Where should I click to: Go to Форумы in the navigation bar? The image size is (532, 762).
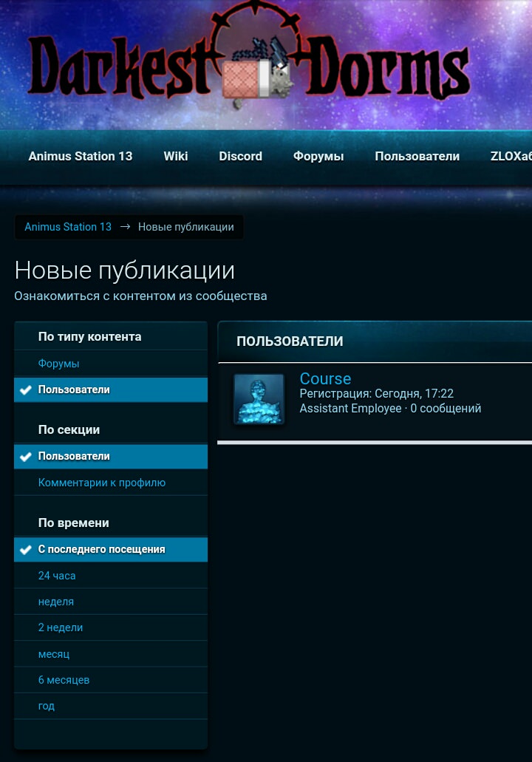[x=318, y=156]
